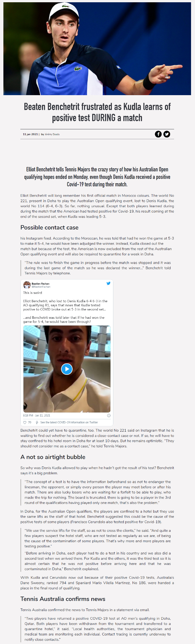Play the embedded tweet video

[x=67, y=369]
